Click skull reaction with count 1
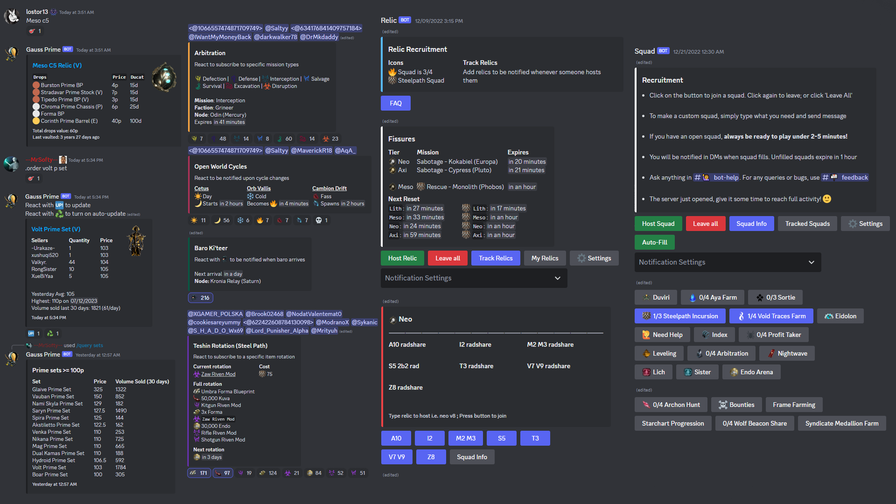The width and height of the screenshot is (896, 504). [322, 220]
